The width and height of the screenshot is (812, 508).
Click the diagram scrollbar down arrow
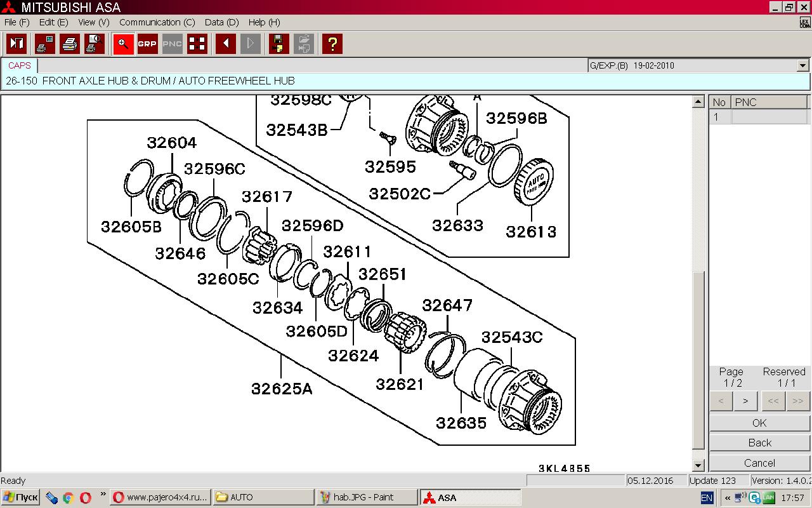pyautogui.click(x=698, y=465)
